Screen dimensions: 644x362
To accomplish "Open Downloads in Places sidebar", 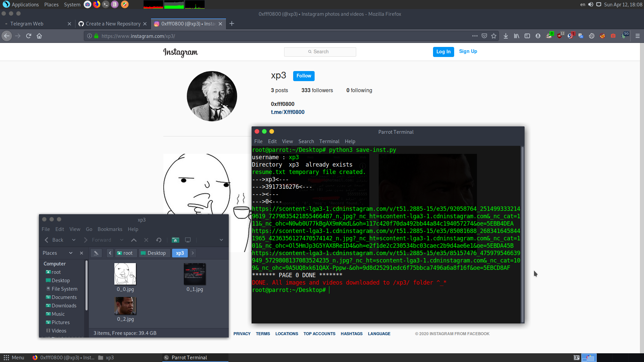I will 61,306.
